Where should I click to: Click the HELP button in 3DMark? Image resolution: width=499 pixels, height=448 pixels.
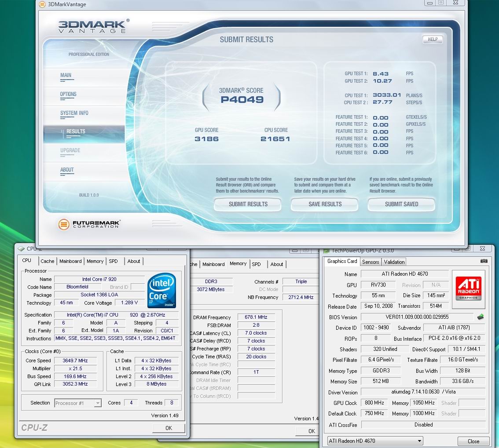tap(433, 40)
